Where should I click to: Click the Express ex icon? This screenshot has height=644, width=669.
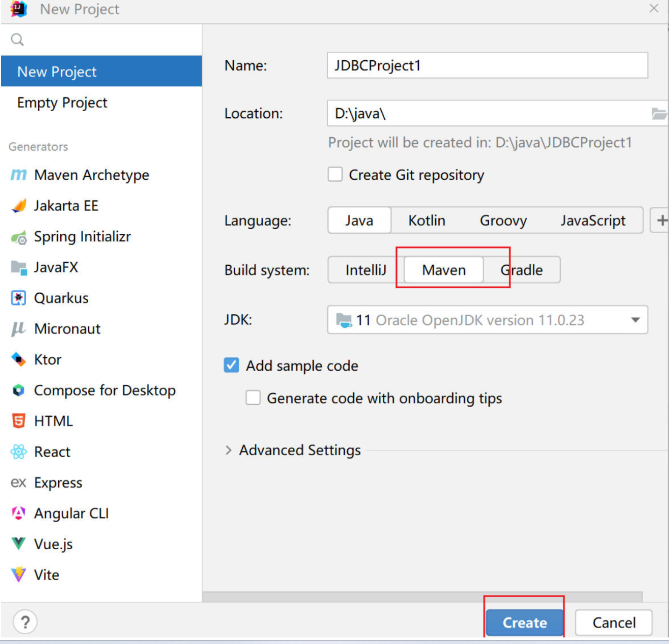tap(18, 482)
